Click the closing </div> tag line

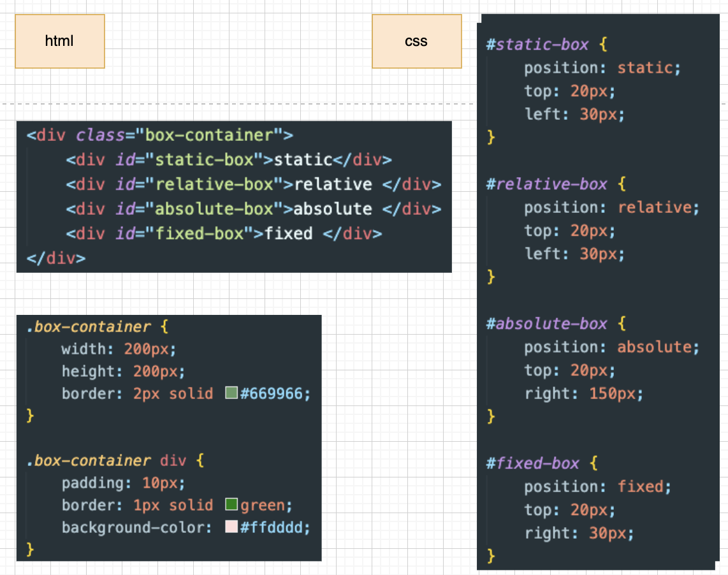pos(56,258)
